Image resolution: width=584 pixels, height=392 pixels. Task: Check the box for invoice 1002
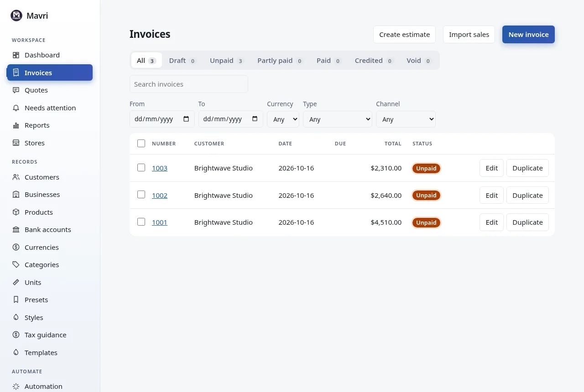[x=141, y=195]
